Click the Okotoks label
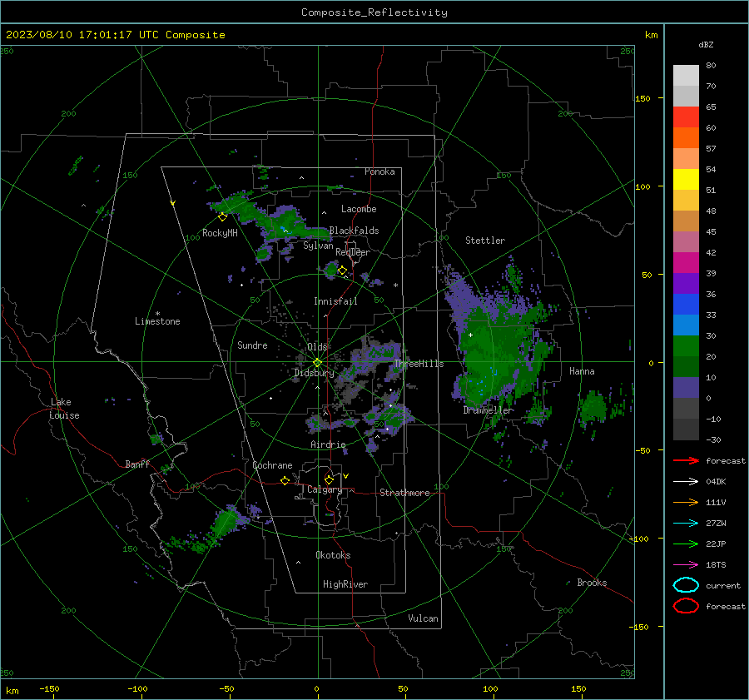This screenshot has height=700, width=749. coord(333,555)
